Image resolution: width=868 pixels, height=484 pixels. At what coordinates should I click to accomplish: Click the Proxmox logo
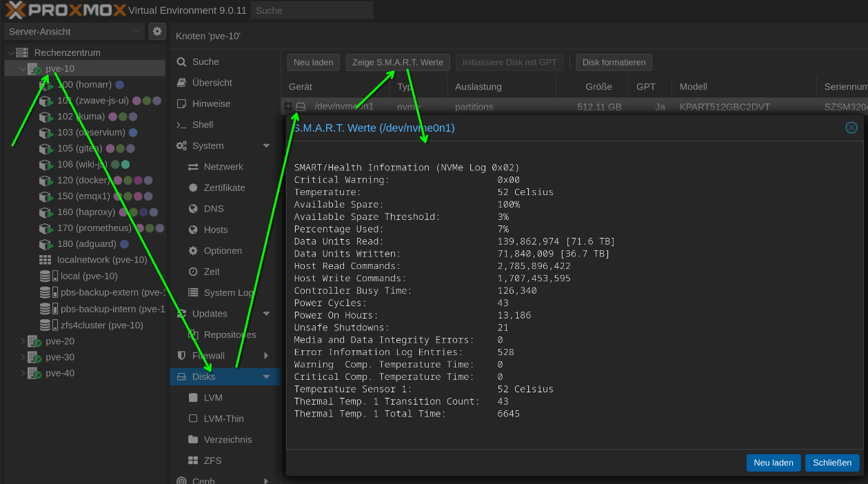[66, 10]
